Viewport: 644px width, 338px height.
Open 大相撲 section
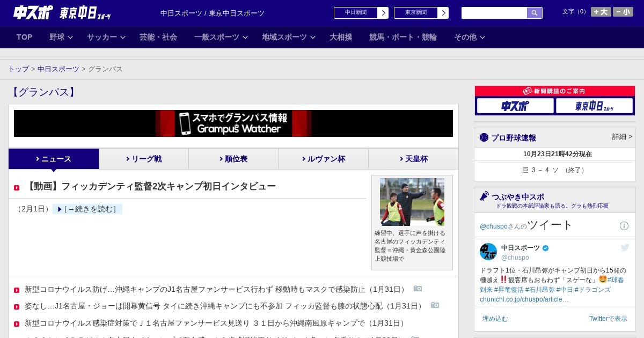341,37
